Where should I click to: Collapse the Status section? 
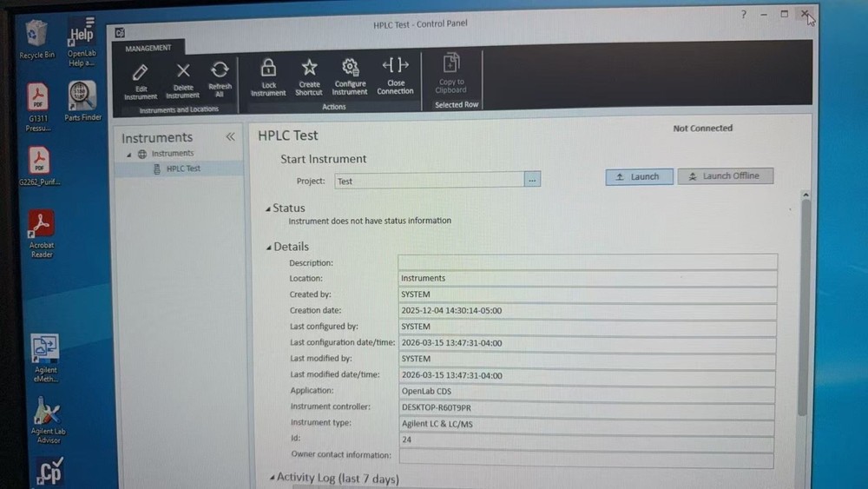click(268, 208)
